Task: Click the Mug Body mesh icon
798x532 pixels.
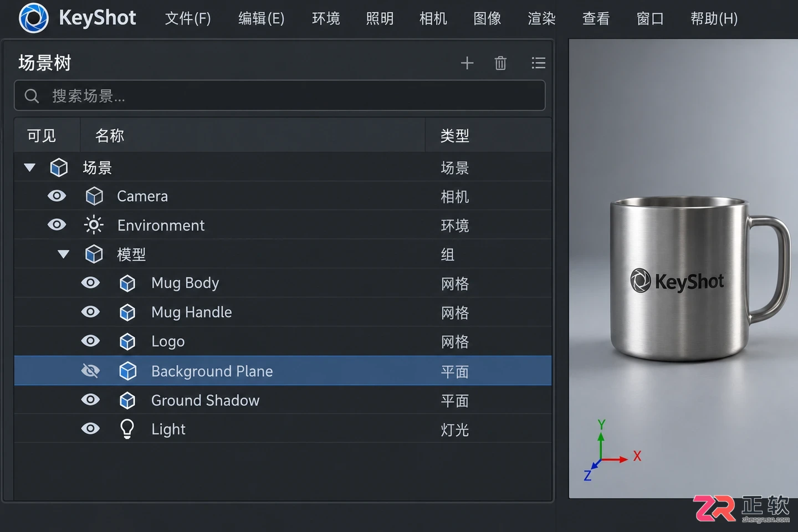Action: tap(127, 283)
